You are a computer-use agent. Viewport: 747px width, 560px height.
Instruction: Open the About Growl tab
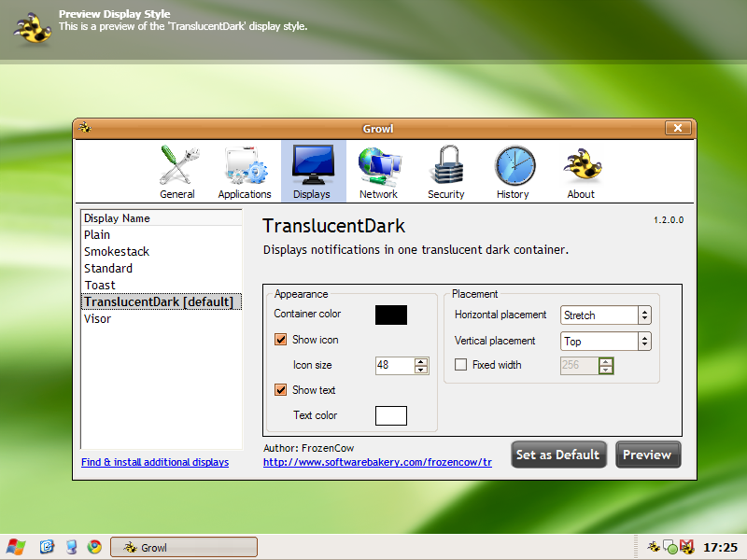[x=581, y=172]
